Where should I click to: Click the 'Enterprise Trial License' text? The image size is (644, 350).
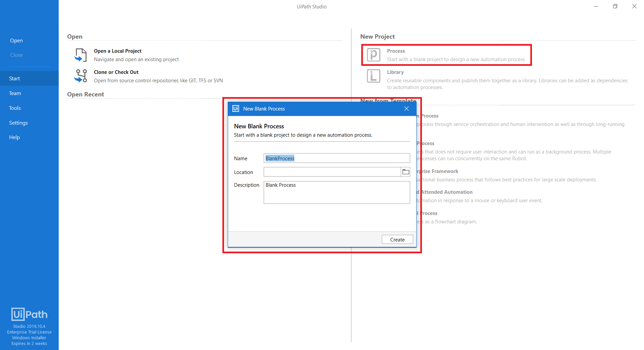(29, 332)
